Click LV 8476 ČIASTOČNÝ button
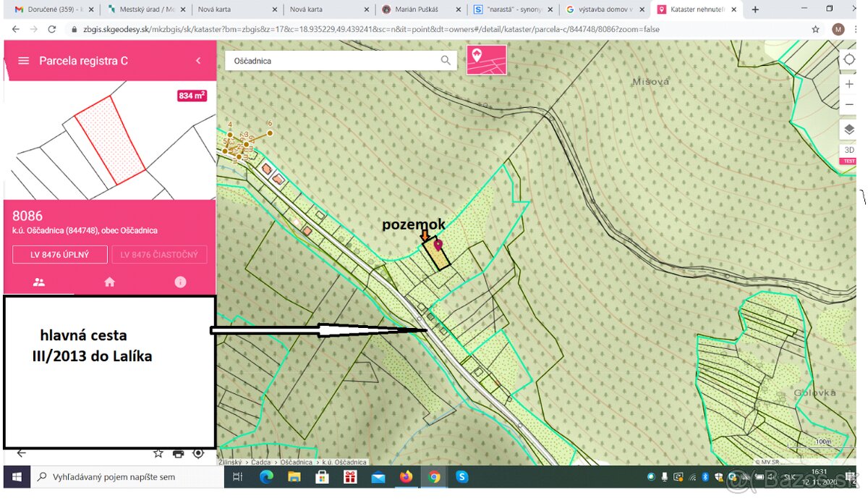 pyautogui.click(x=159, y=255)
